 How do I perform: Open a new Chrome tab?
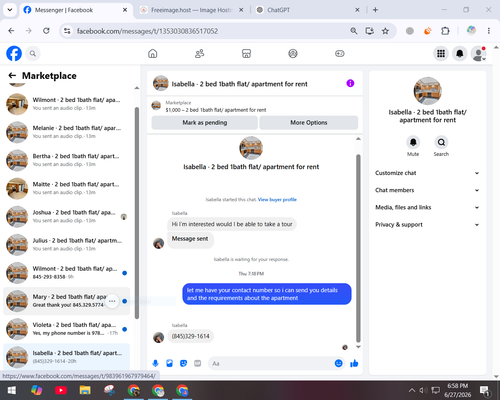(x=375, y=10)
